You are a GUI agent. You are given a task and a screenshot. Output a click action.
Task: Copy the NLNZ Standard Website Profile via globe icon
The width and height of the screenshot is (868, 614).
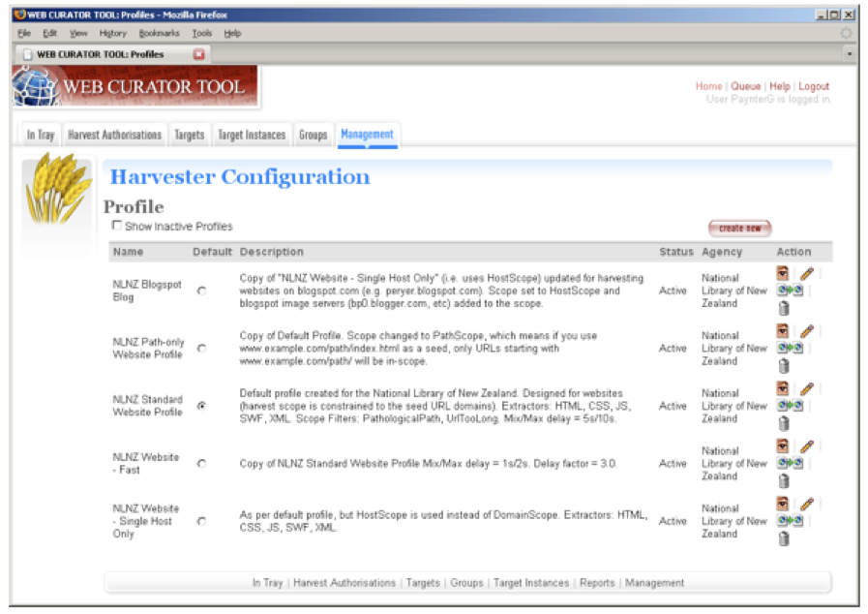coord(789,406)
